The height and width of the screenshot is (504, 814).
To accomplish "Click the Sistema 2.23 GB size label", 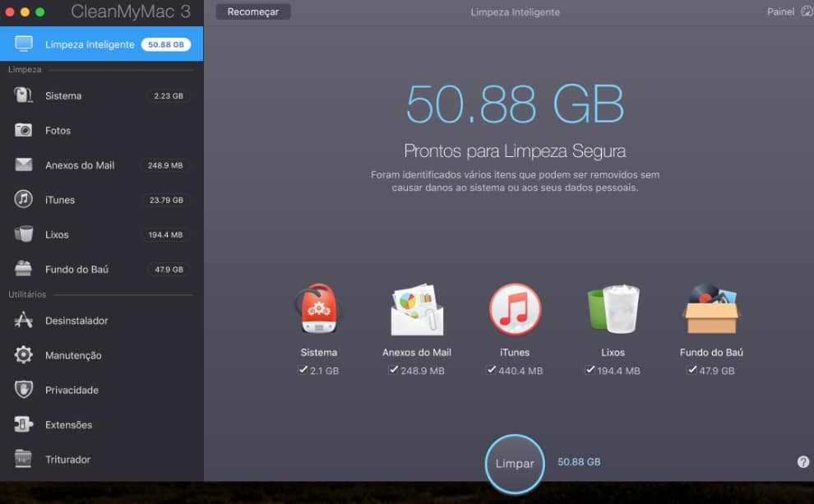I will coord(169,96).
